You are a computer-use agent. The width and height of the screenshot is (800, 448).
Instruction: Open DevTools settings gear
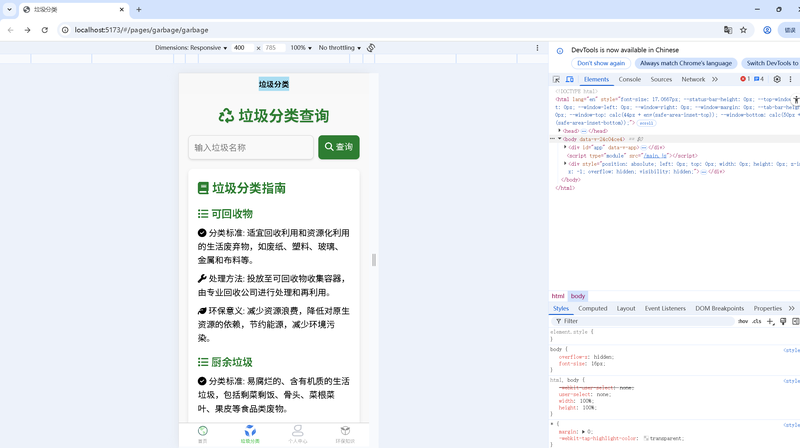coord(777,79)
